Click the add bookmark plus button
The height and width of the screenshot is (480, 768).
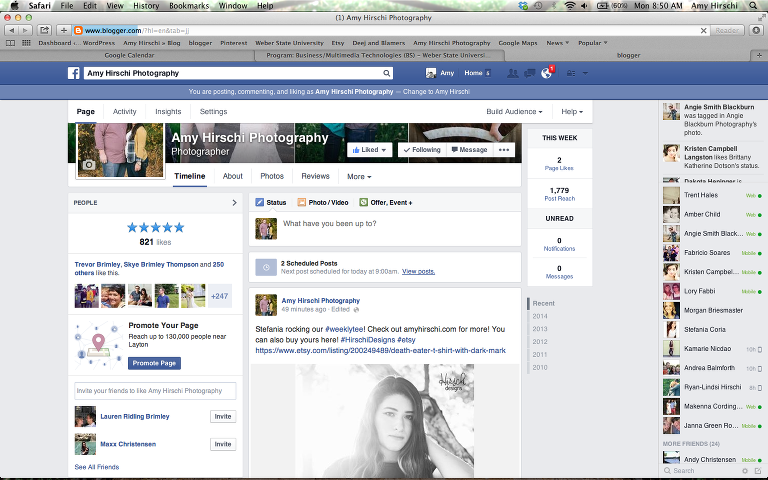[x=64, y=30]
